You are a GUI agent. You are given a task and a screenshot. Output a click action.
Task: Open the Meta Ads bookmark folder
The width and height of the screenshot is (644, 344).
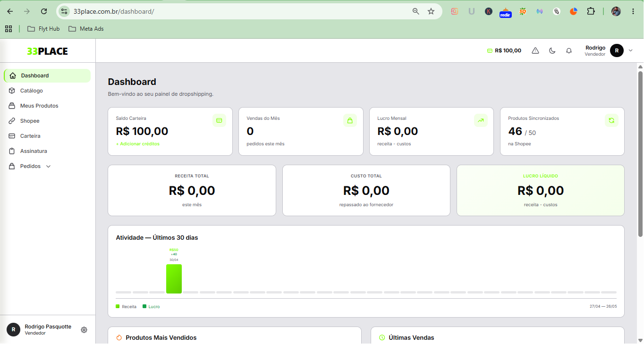(86, 29)
